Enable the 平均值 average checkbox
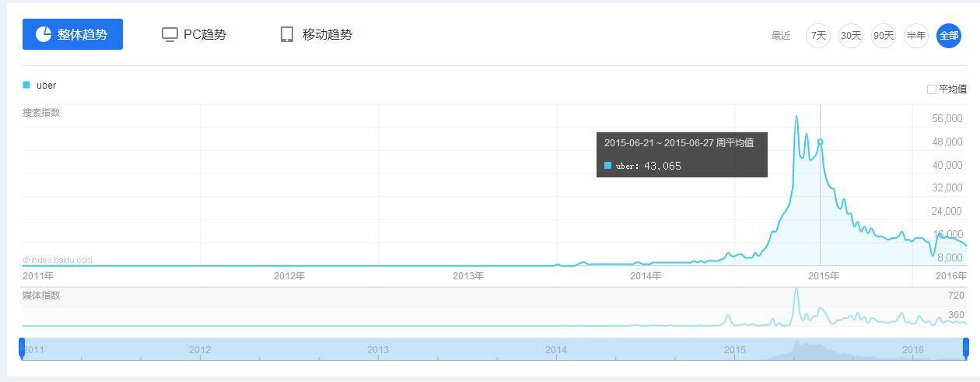980x382 pixels. (931, 89)
